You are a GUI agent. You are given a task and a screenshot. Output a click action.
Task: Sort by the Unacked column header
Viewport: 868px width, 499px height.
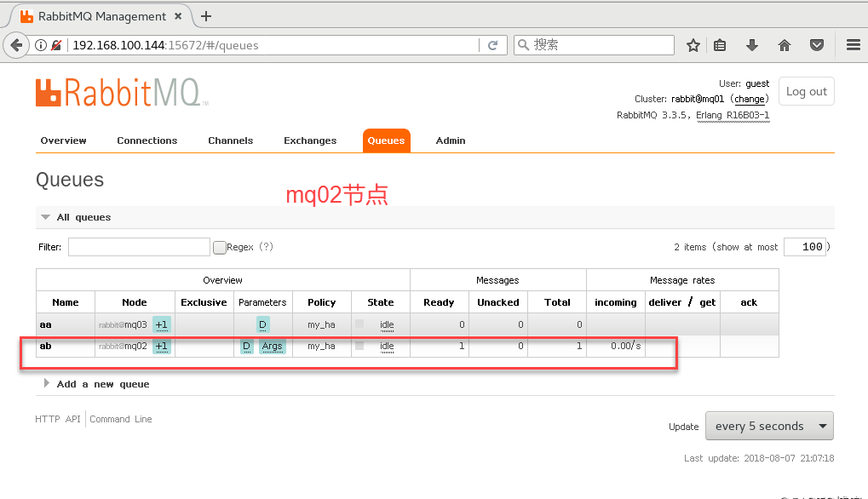pyautogui.click(x=497, y=302)
